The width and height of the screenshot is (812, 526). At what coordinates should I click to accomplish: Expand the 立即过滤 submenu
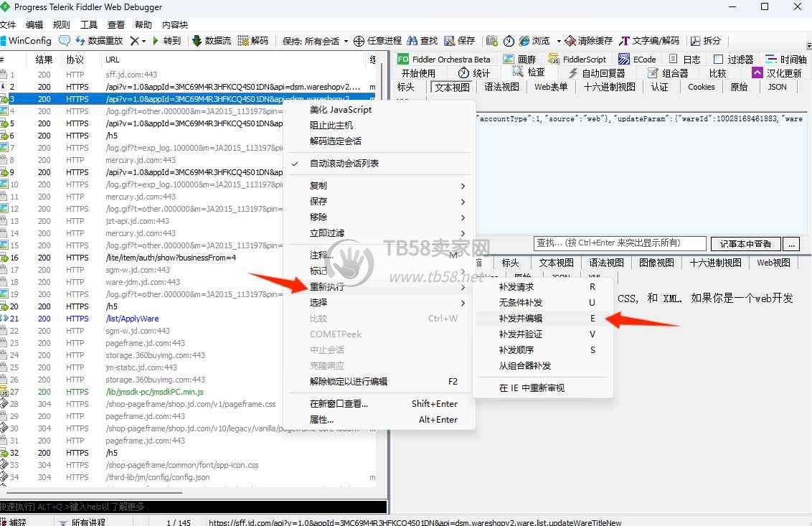pyautogui.click(x=379, y=233)
